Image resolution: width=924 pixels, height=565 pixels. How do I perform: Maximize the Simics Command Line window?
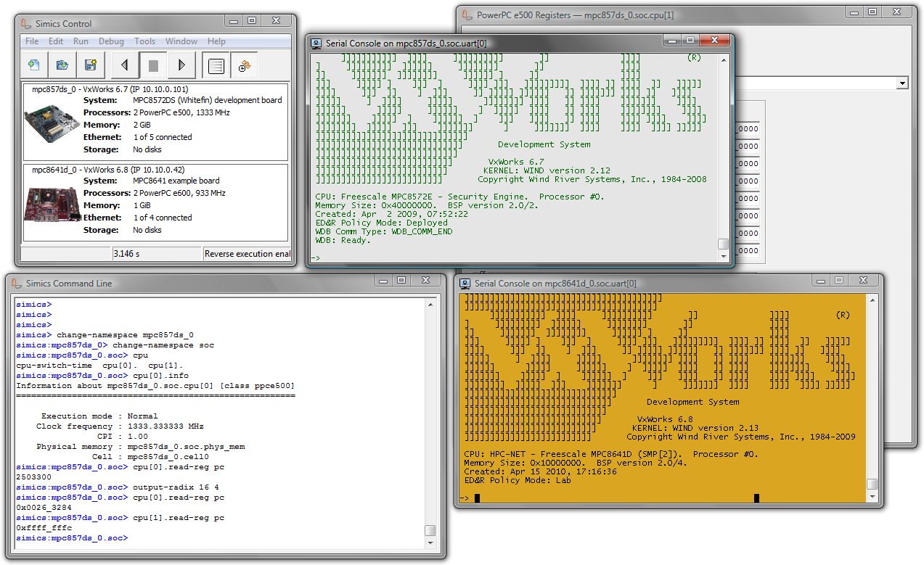coord(401,280)
